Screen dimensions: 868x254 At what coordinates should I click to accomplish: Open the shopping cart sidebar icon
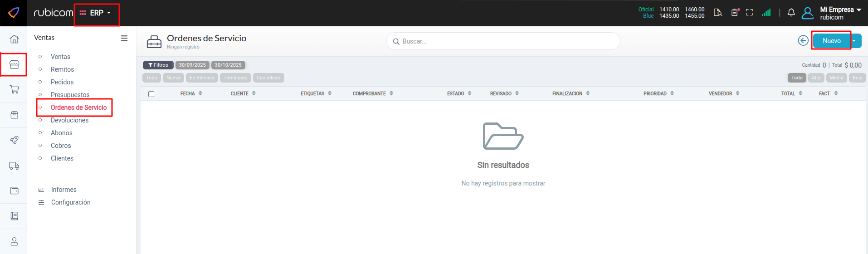click(x=14, y=89)
